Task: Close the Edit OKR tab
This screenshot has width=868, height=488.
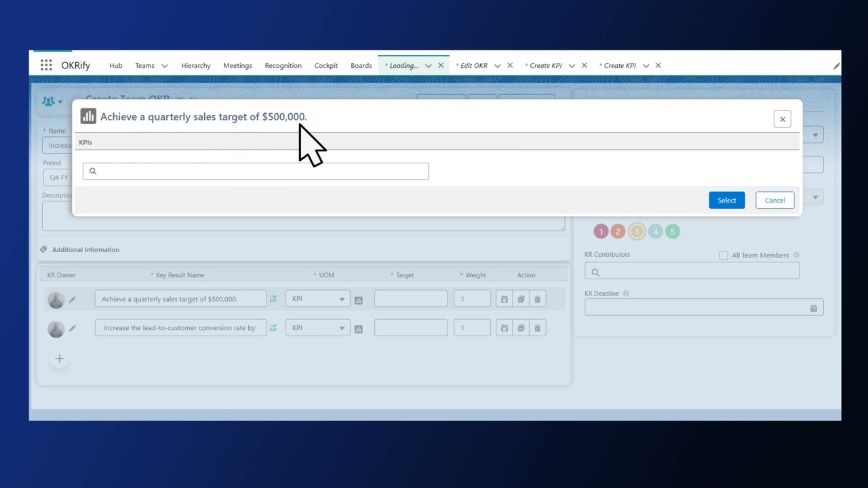Action: coord(510,66)
